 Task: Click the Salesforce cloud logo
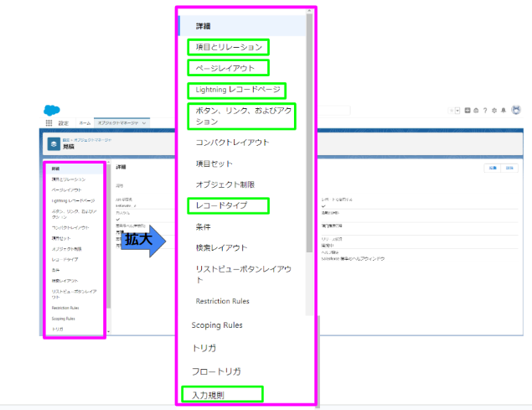click(x=51, y=110)
